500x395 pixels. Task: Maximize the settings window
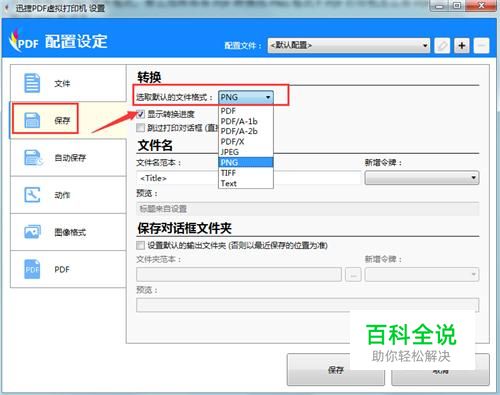click(457, 6)
